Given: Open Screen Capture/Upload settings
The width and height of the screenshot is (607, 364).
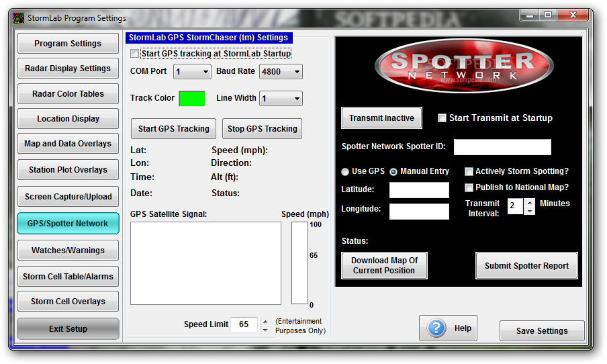Looking at the screenshot, I should (x=68, y=196).
